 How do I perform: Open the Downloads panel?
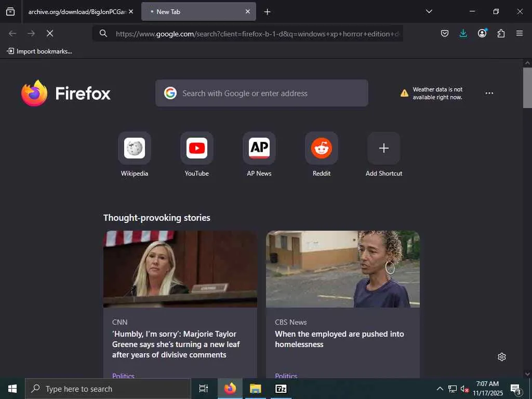point(463,33)
